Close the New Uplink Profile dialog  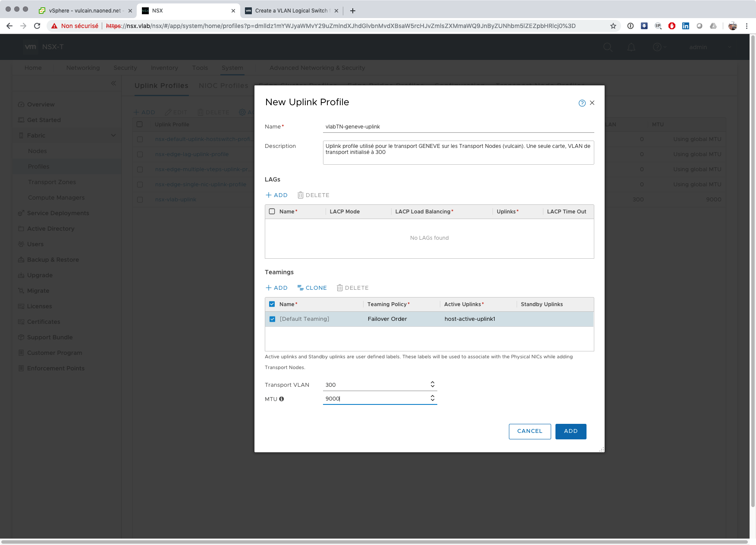tap(592, 103)
